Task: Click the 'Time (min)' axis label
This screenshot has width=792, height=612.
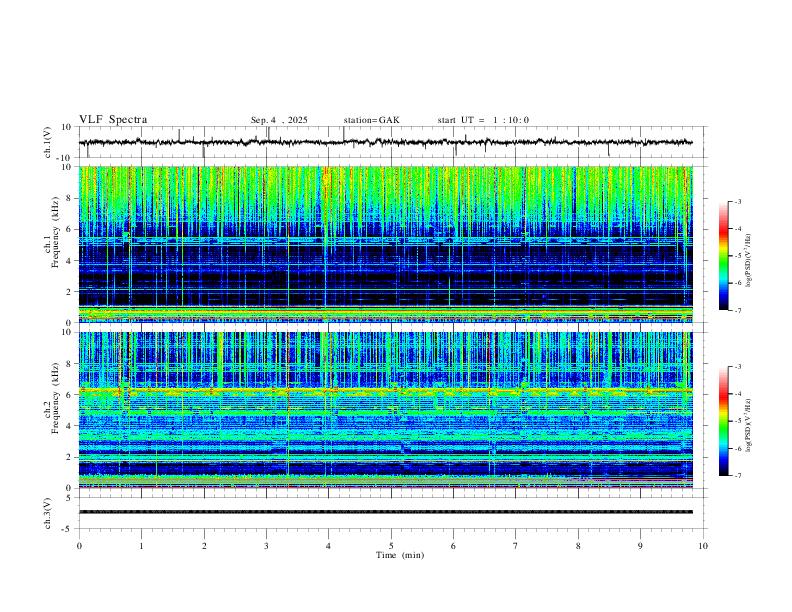Action: (x=400, y=555)
